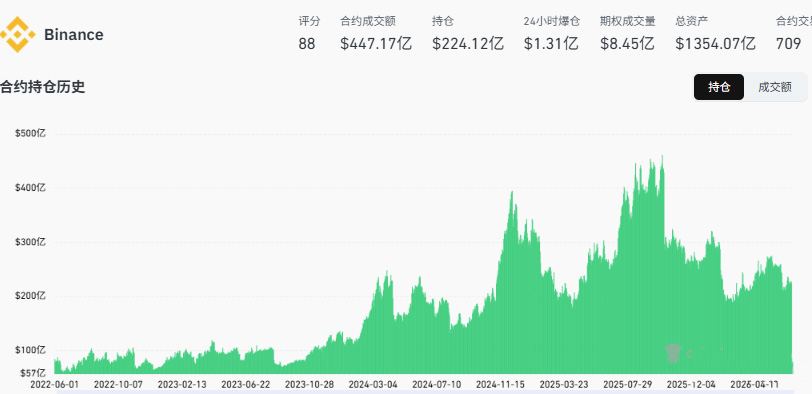Click the 2024-03-04 date label on x-axis

click(373, 385)
